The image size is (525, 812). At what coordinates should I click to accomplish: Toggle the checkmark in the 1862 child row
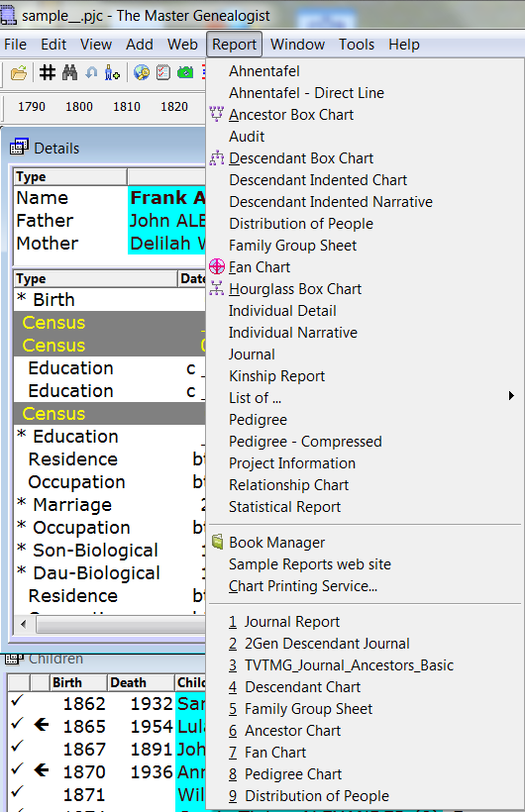tap(17, 701)
